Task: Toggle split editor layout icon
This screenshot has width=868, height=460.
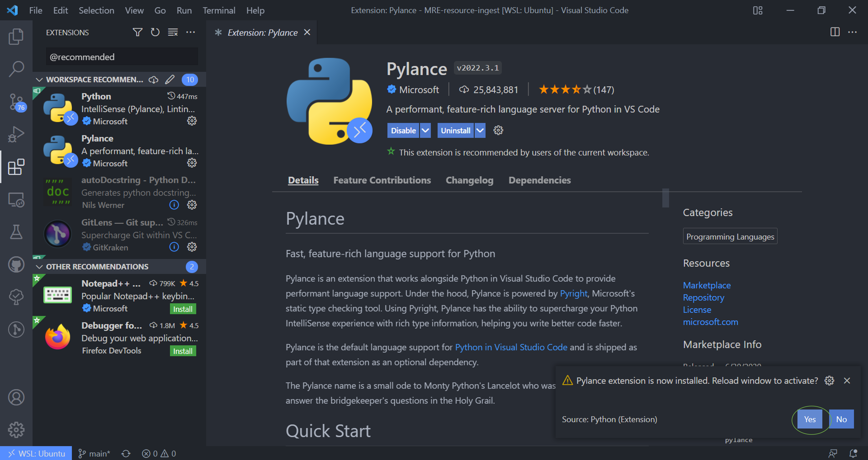Action: click(x=835, y=32)
